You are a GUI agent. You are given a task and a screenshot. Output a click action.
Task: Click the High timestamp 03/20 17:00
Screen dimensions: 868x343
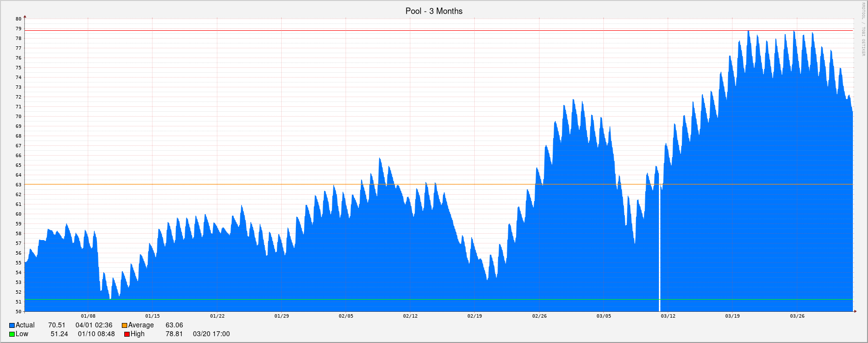(211, 334)
